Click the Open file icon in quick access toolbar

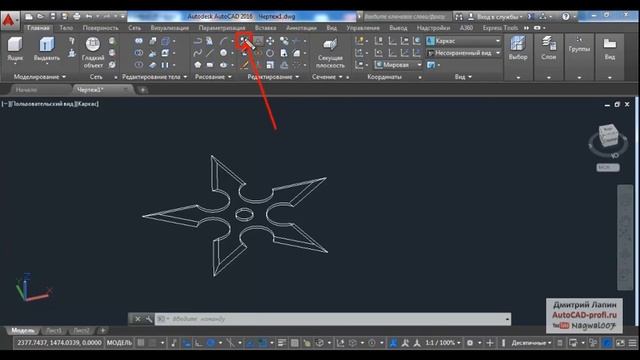tap(40, 17)
